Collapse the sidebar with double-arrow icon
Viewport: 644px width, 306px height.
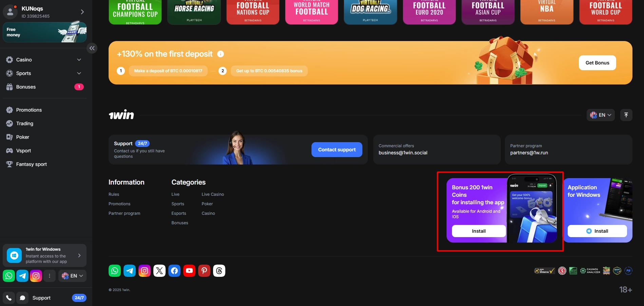click(92, 48)
